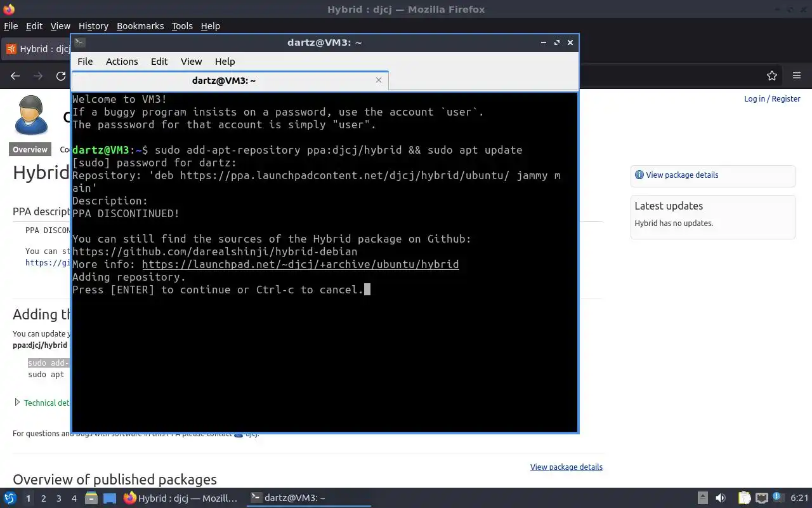Open the volume control tray icon

point(721,498)
